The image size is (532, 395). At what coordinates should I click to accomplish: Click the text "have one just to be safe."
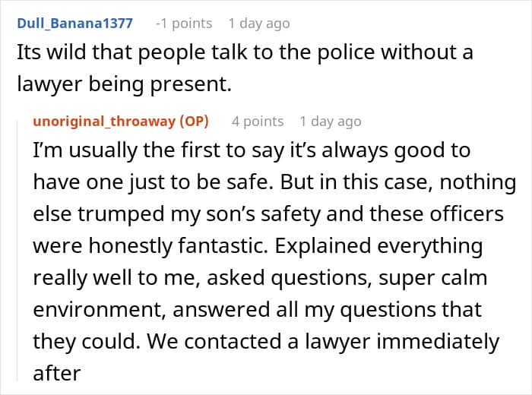point(153,182)
